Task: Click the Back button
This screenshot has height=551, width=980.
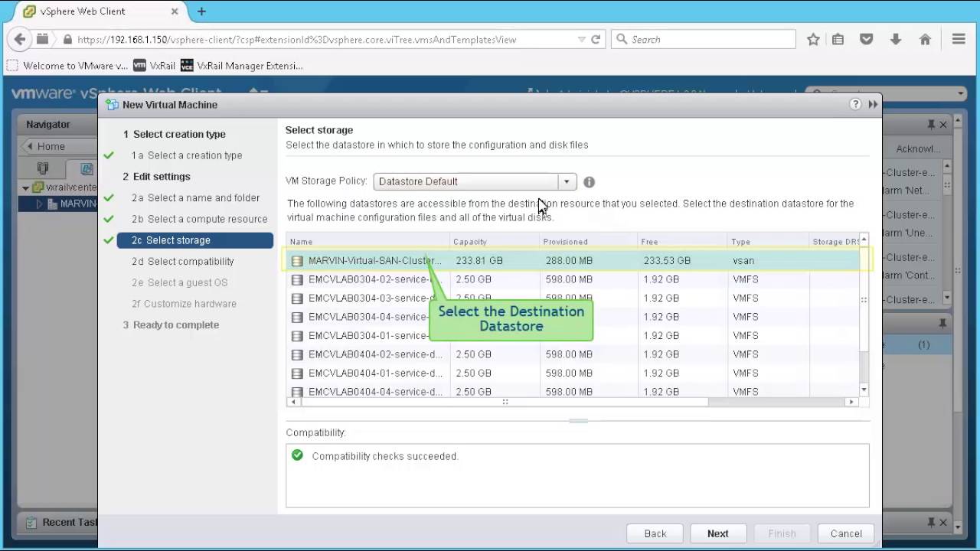Action: 655,533
